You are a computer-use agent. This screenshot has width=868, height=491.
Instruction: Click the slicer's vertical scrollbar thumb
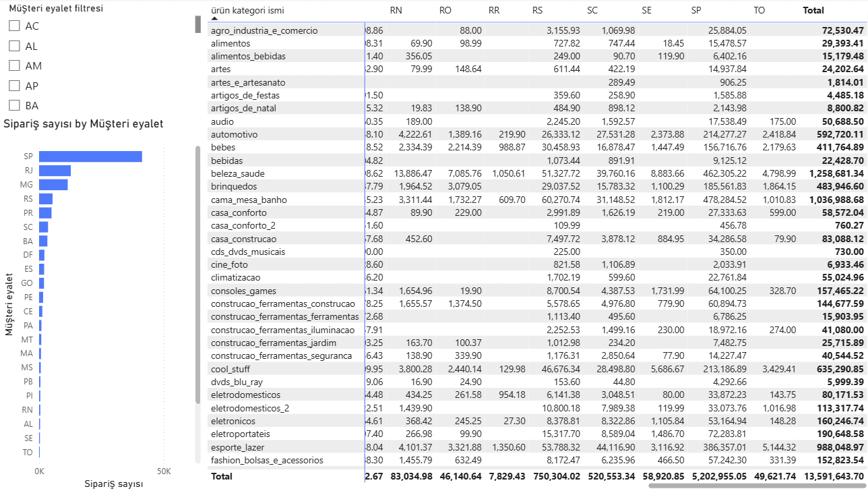tap(197, 24)
